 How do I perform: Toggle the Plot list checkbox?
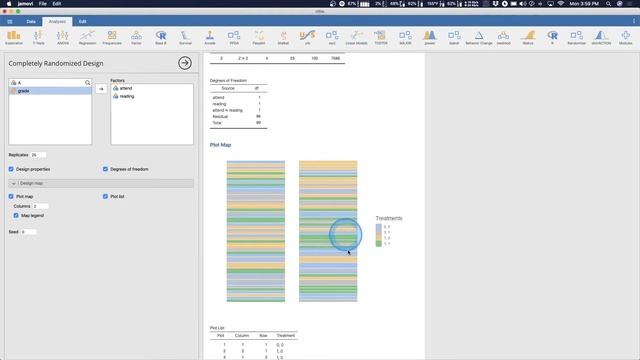pos(105,196)
